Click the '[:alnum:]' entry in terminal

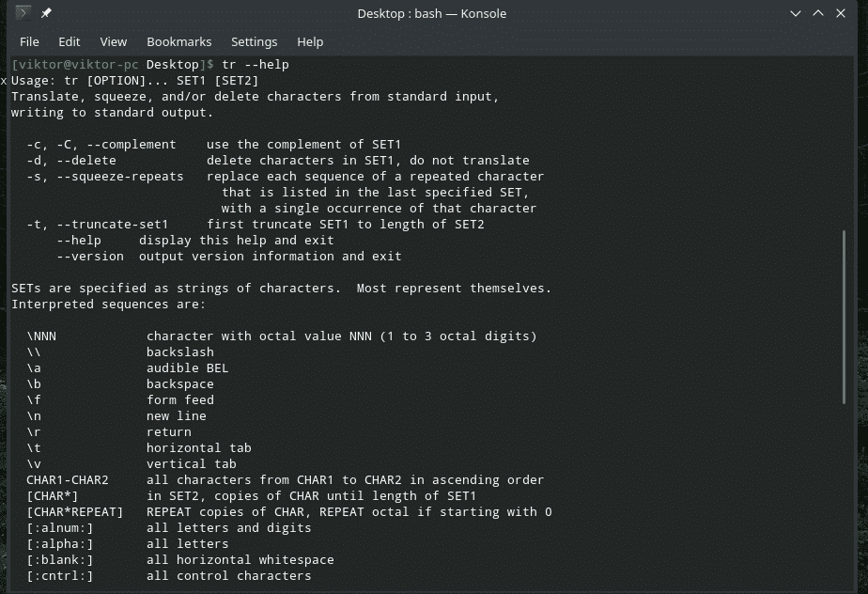click(x=60, y=528)
